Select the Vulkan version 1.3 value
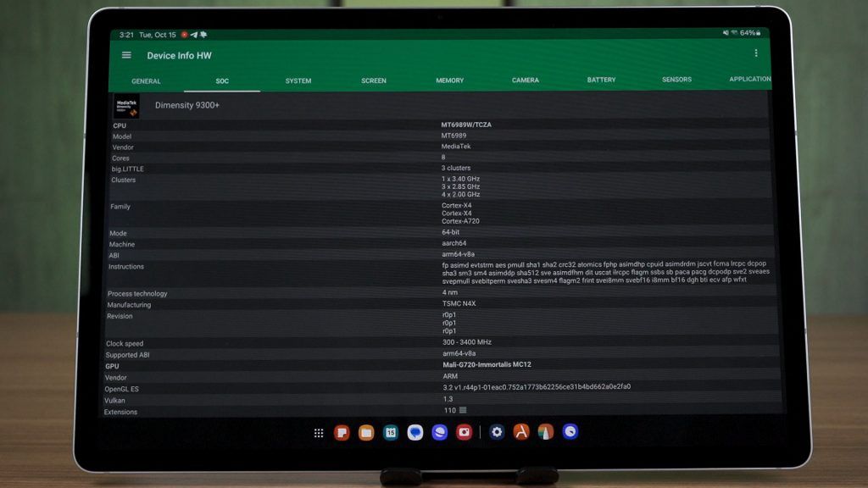Screen dimensions: 868x488 448,399
